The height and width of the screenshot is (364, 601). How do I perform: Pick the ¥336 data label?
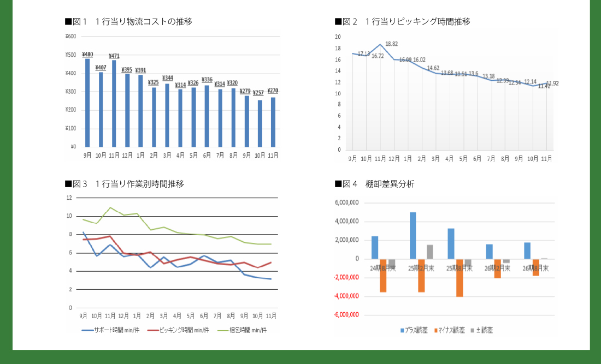coord(207,80)
